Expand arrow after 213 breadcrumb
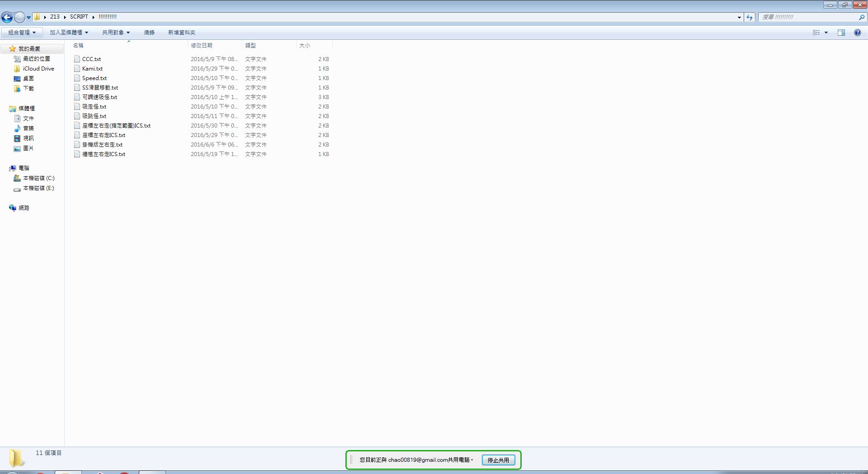868x474 pixels. point(65,17)
